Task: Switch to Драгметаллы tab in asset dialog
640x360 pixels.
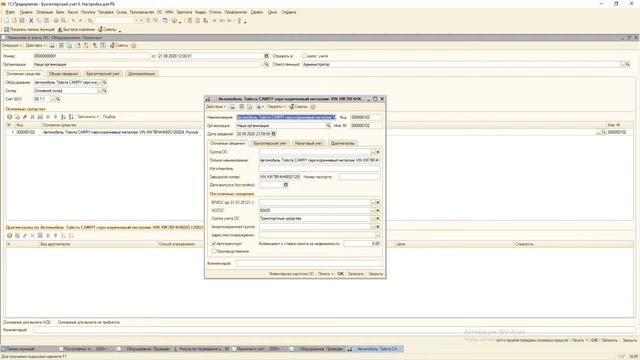Action: pos(342,143)
